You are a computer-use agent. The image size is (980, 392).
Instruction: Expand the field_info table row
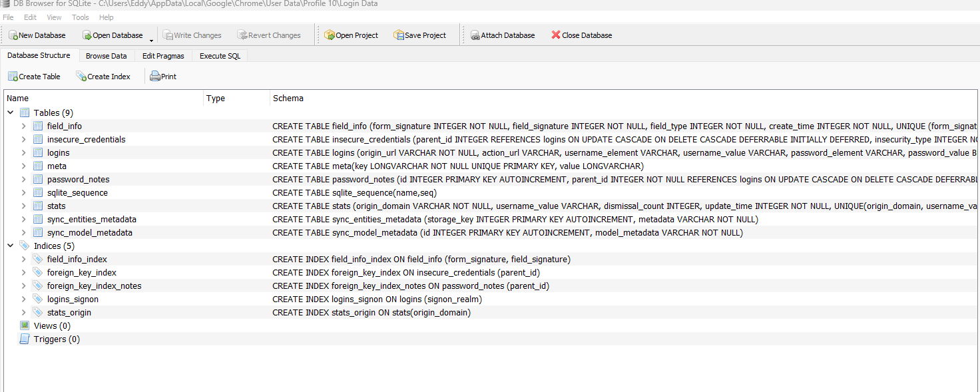(x=23, y=126)
